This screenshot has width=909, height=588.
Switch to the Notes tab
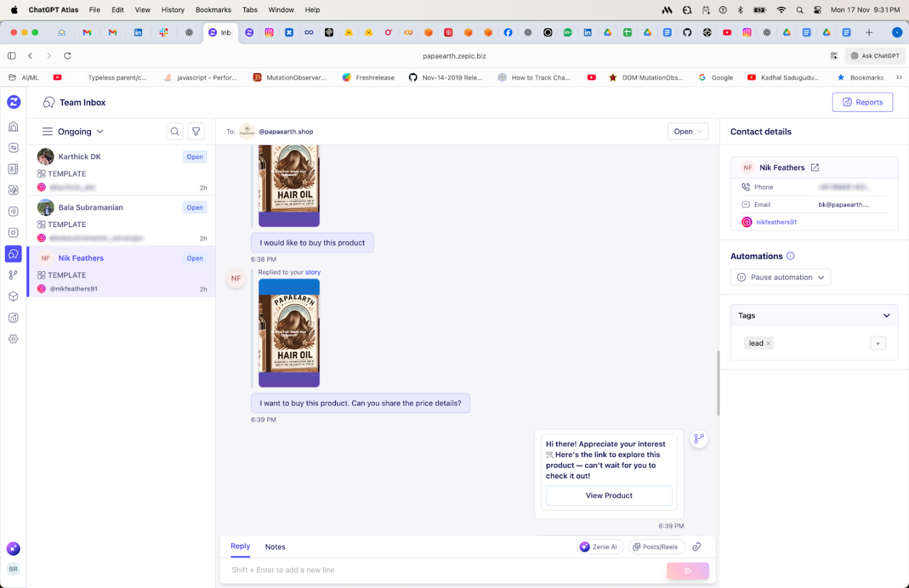coord(275,547)
